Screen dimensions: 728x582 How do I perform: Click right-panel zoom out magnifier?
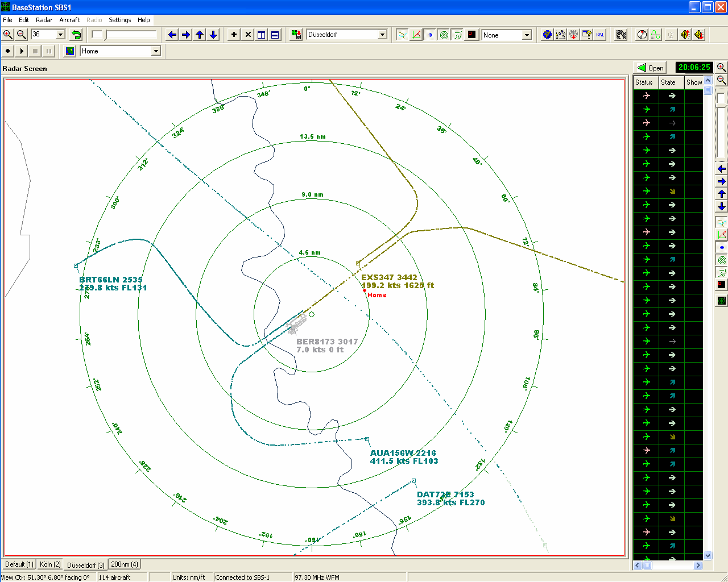(x=721, y=80)
